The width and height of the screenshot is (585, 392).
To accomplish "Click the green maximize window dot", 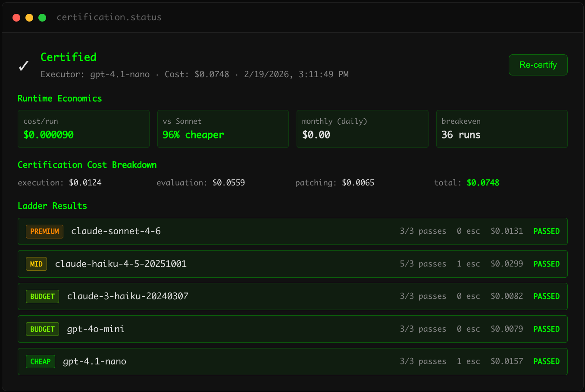I will [42, 18].
